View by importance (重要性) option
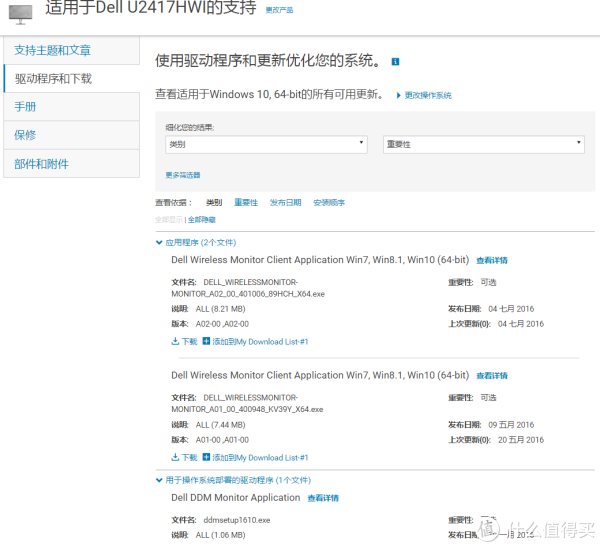 [x=246, y=202]
